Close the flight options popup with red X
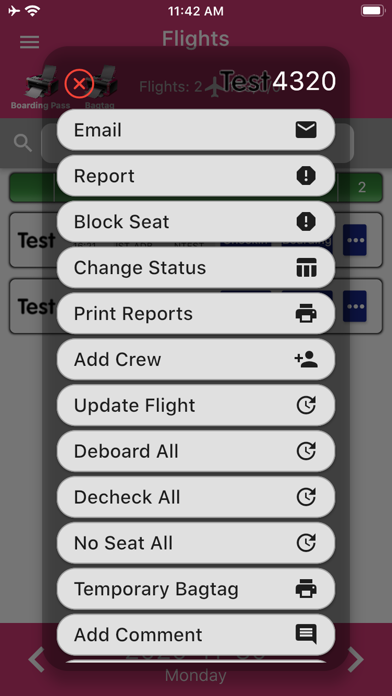The image size is (392, 696). pyautogui.click(x=79, y=84)
